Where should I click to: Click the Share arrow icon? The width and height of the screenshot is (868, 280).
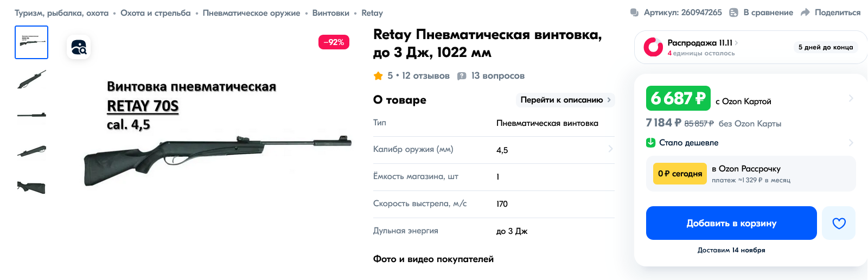[x=805, y=12]
